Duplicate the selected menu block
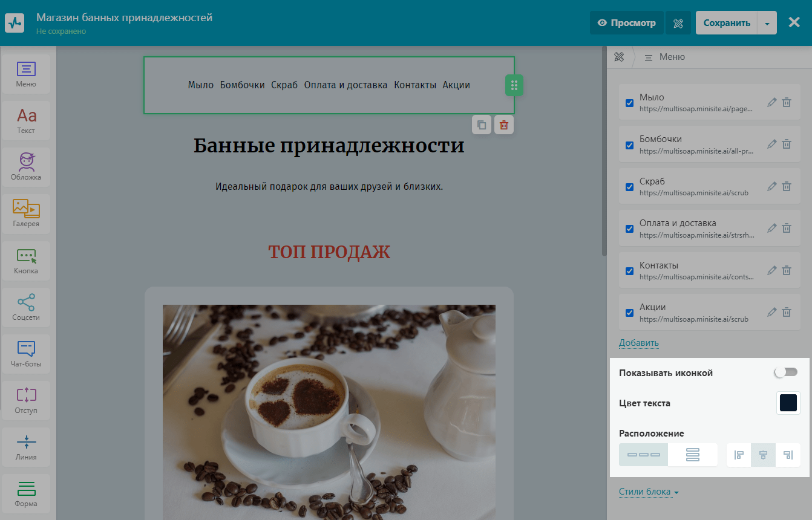The height and width of the screenshot is (520, 812). 482,125
